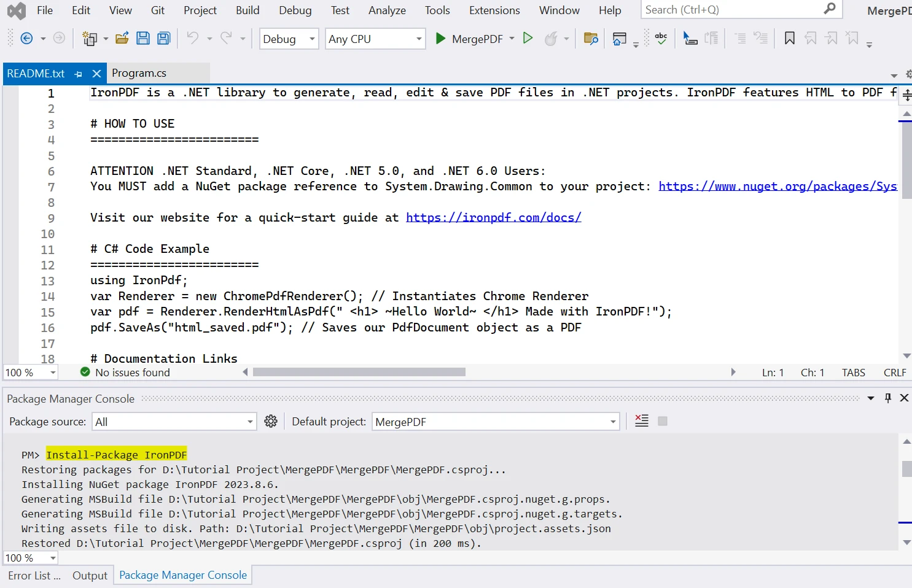Toggle auto-hide pin for Package Manager Console

888,398
